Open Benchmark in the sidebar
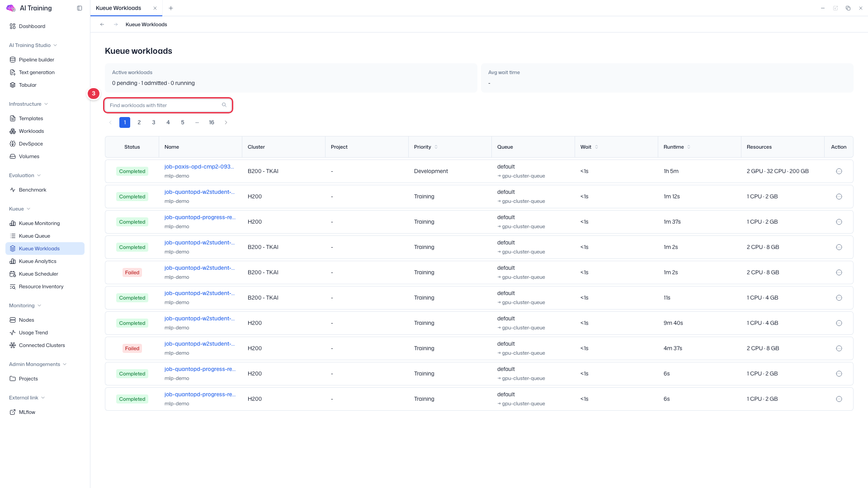868x488 pixels. tap(45, 190)
